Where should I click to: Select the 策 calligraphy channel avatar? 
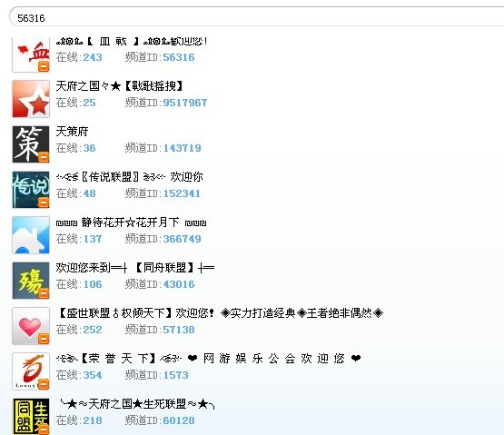pos(31,144)
